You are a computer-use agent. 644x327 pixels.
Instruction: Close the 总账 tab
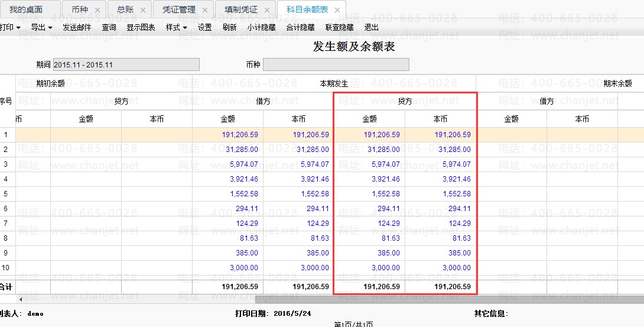(x=144, y=10)
